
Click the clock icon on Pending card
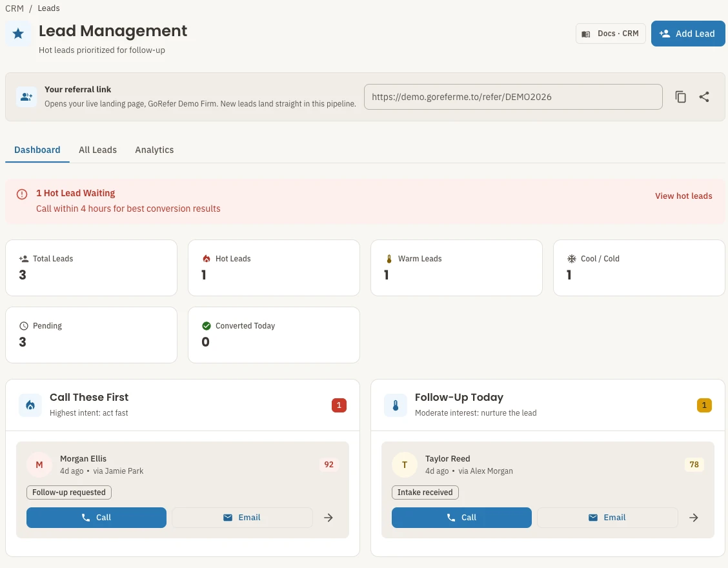[x=24, y=326]
